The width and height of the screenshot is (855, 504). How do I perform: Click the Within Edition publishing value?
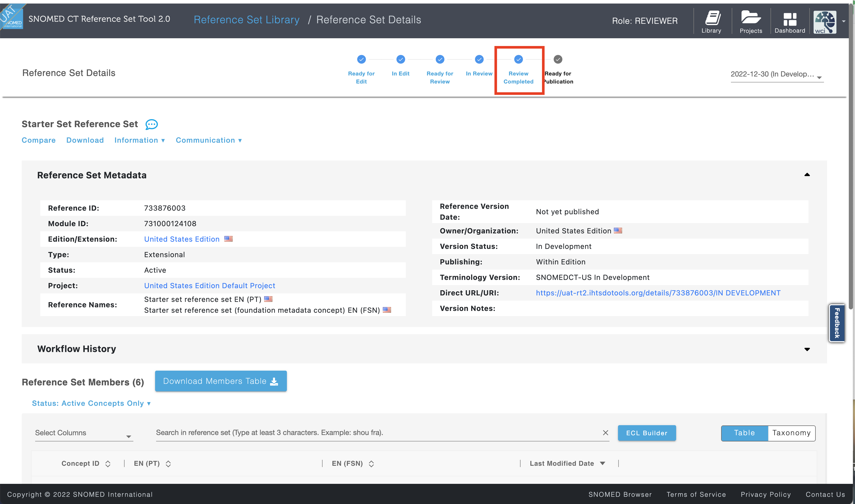click(561, 262)
